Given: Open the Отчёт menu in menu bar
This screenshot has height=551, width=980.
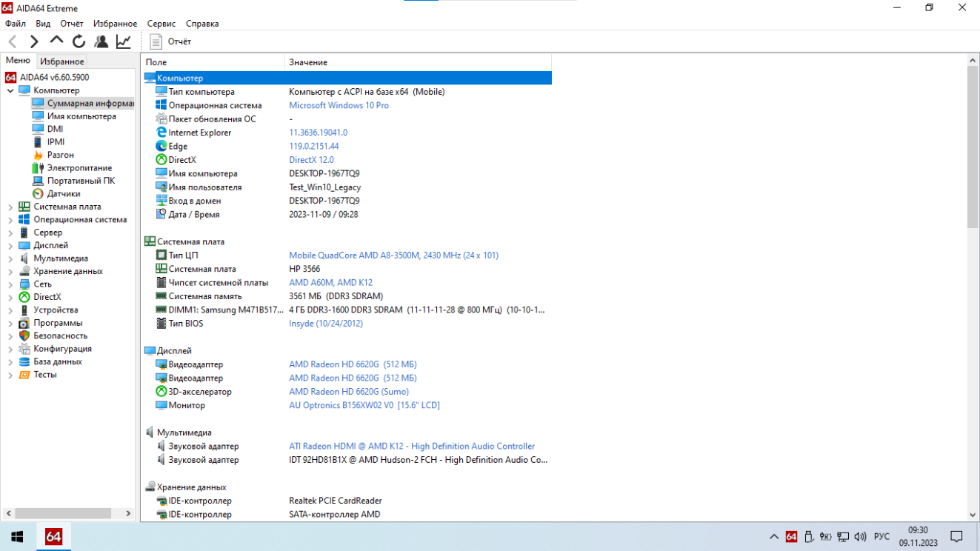Looking at the screenshot, I should point(72,24).
